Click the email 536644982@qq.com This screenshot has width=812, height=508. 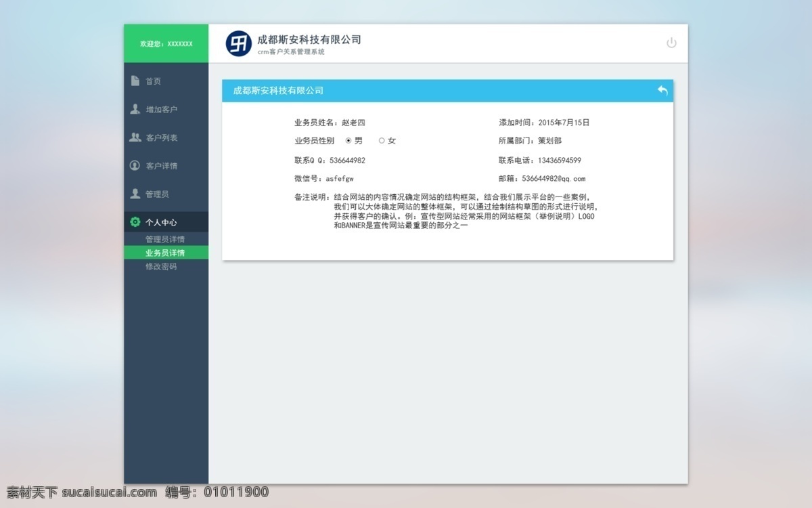[554, 179]
